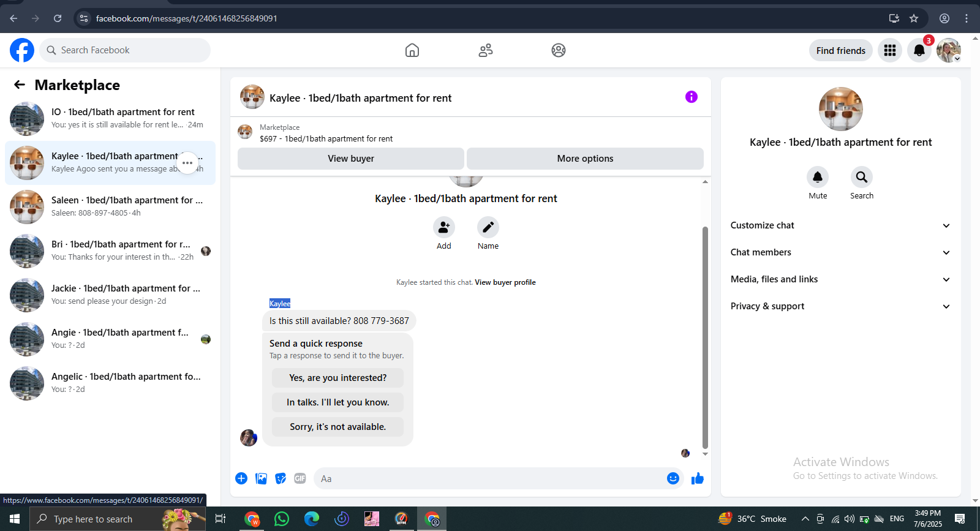Click the $697 listing thumbnail
The width and height of the screenshot is (980, 531).
245,132
